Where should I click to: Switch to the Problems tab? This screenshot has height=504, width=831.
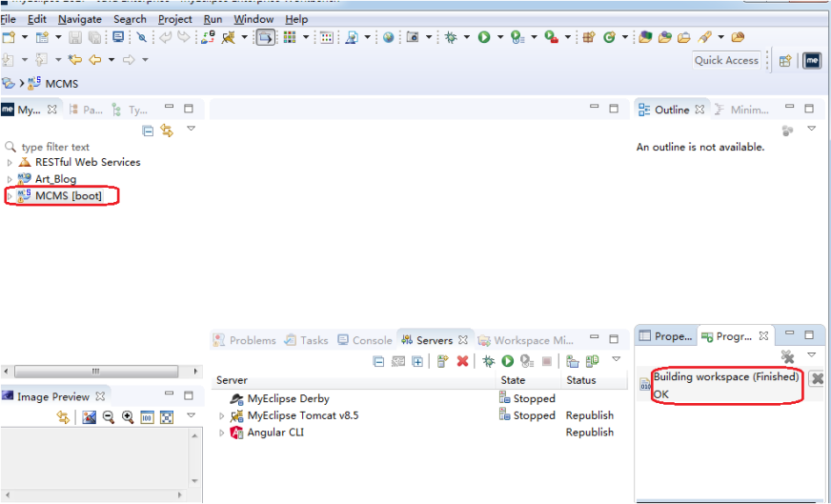(245, 340)
